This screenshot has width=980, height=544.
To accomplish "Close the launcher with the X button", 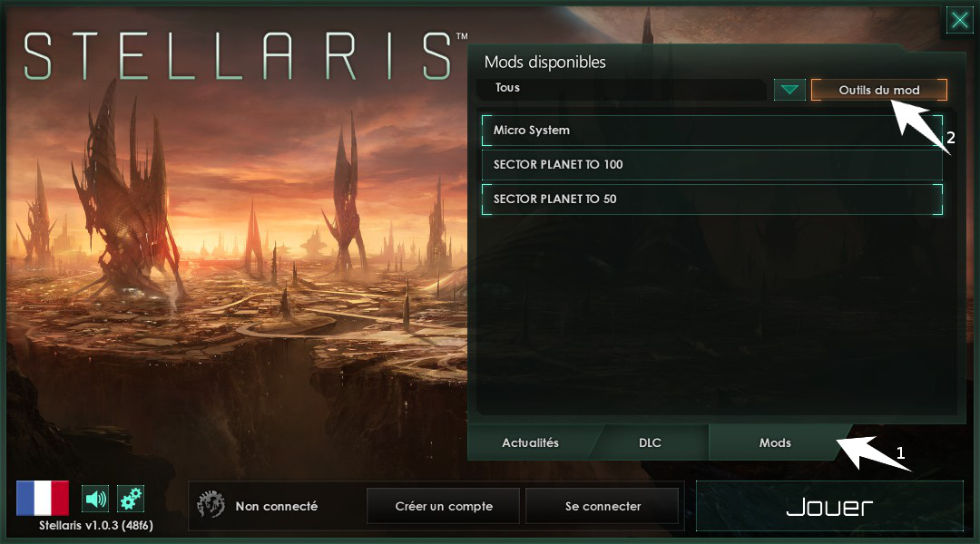I will [x=959, y=21].
